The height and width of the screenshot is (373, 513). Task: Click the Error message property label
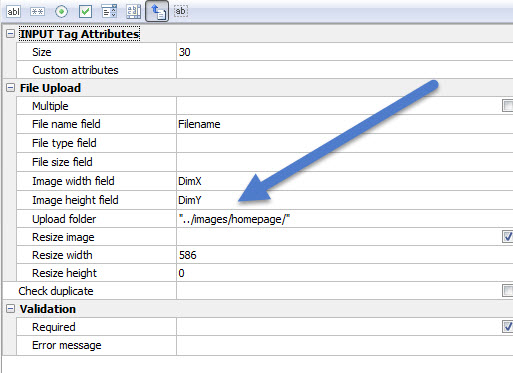(67, 345)
